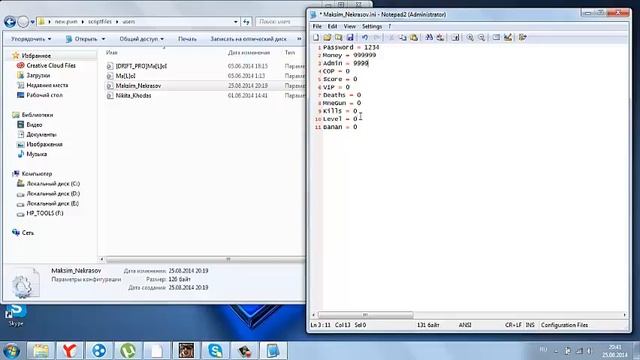Click the Open file icon in Notepad2
Screen dimensions: 640x360
pos(327,38)
